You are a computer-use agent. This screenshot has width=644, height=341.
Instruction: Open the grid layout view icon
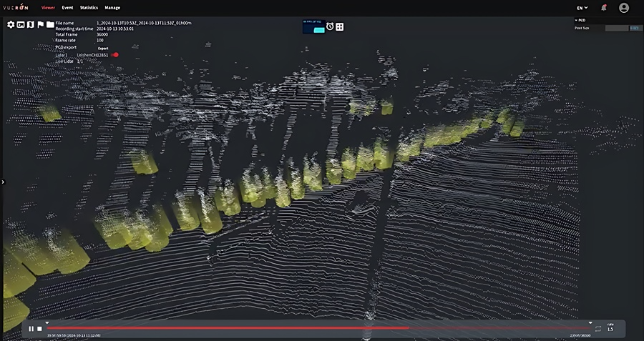(x=340, y=26)
